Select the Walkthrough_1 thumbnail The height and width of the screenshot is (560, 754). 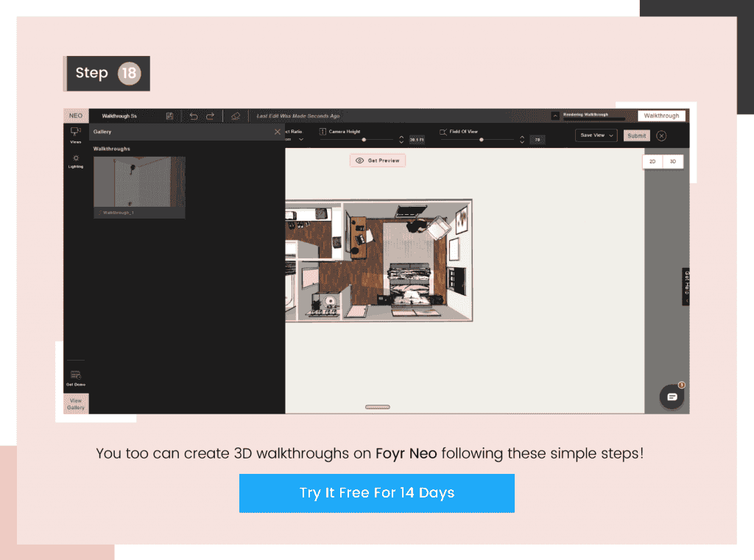tap(139, 186)
